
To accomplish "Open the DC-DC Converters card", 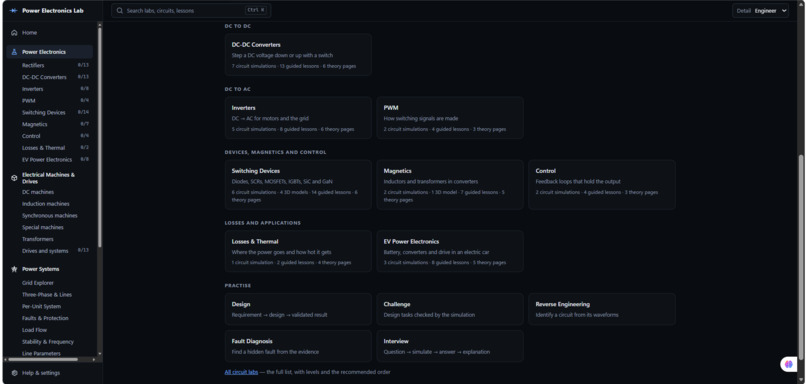I will click(298, 55).
